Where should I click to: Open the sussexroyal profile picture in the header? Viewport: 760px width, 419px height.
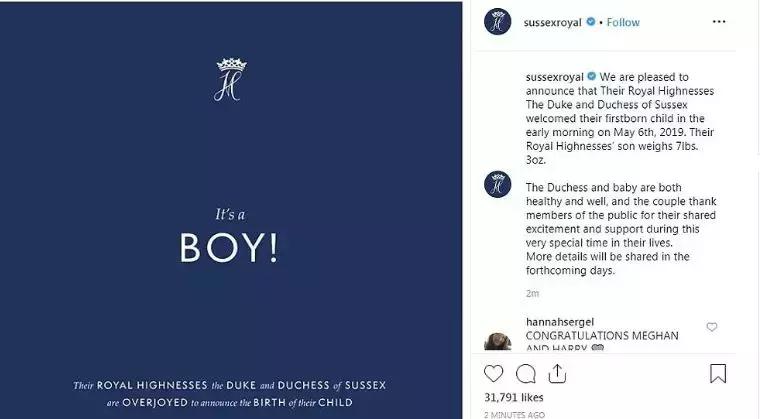pyautogui.click(x=497, y=21)
